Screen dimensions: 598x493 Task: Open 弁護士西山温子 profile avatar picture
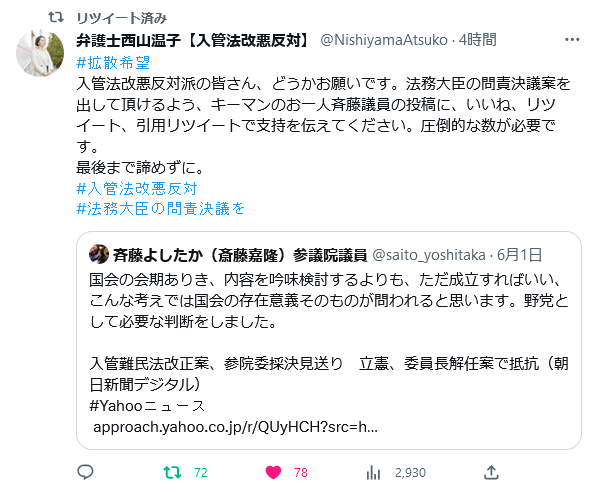(40, 53)
